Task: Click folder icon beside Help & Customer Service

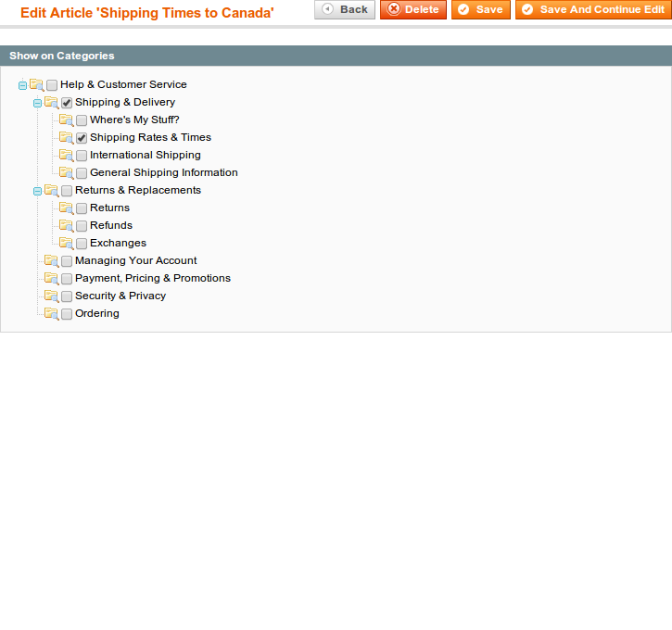Action: click(x=37, y=85)
